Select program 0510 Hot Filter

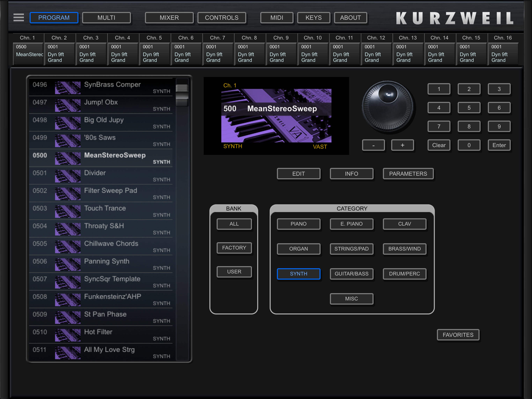tap(101, 335)
